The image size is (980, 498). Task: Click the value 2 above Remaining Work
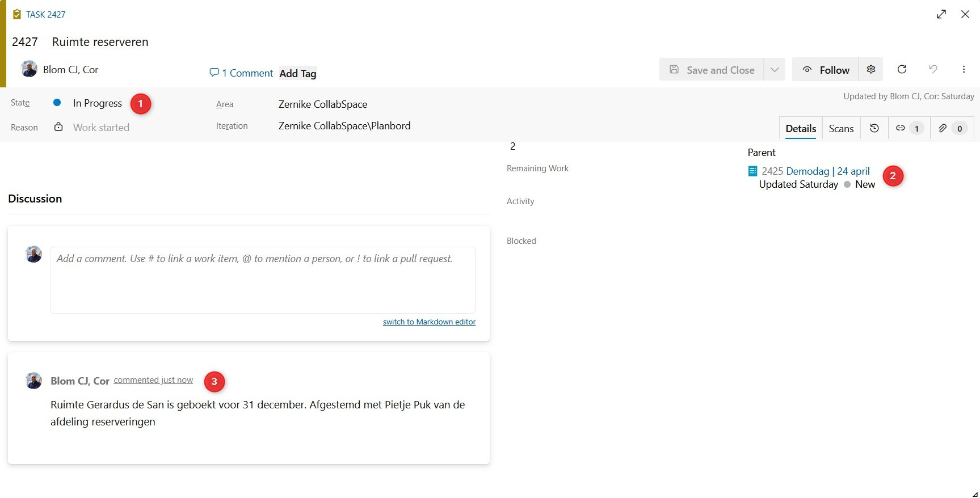512,146
